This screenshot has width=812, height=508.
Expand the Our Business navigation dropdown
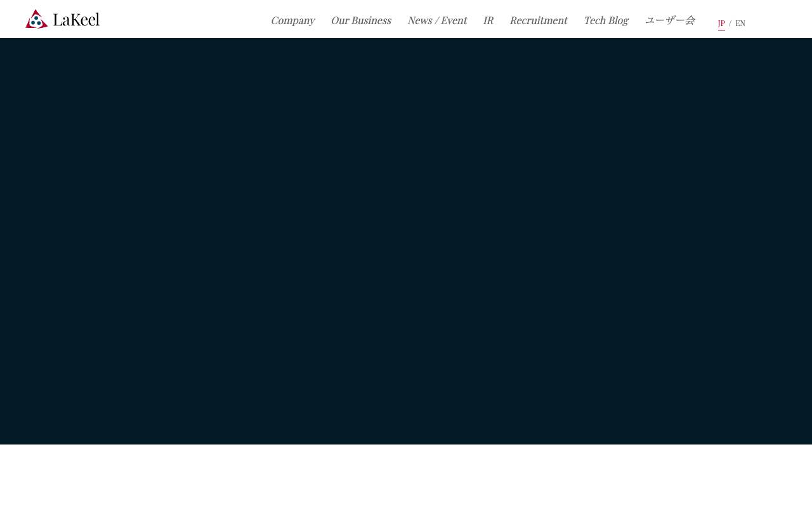361,20
